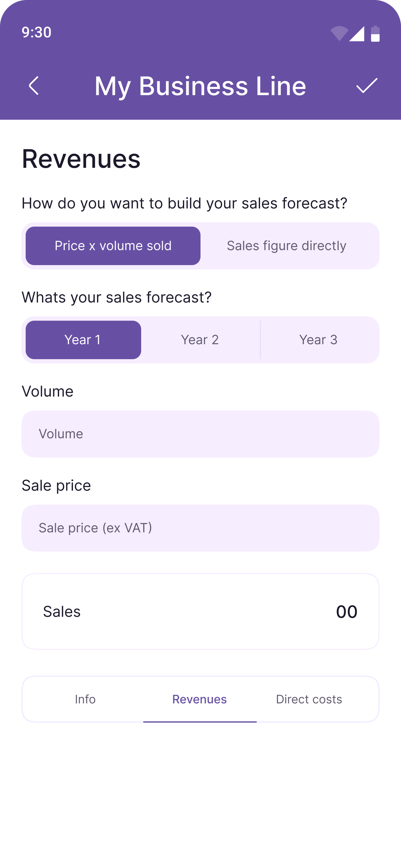Tap the cellular signal icon
This screenshot has width=401, height=868.
tap(357, 34)
